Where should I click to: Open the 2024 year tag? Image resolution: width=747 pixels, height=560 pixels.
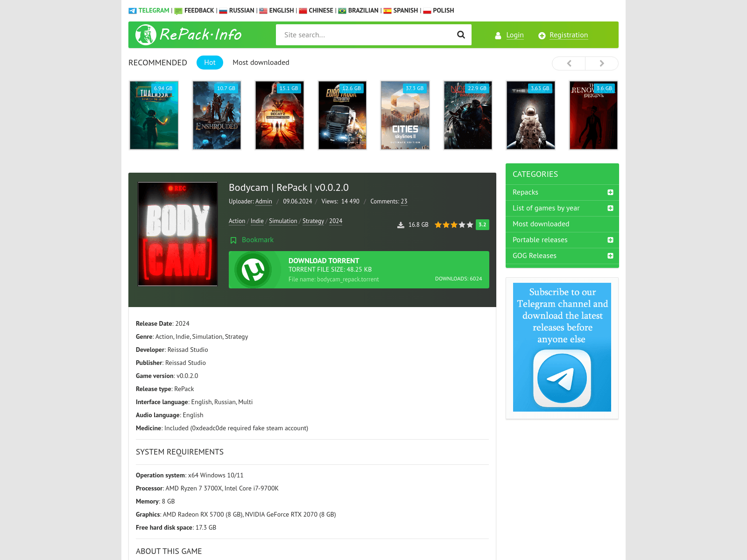[336, 221]
